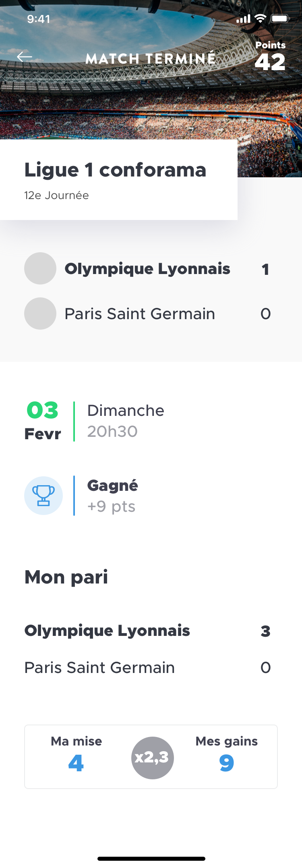Tap the 03 Fevr date label
This screenshot has height=868, width=302.
(x=43, y=421)
